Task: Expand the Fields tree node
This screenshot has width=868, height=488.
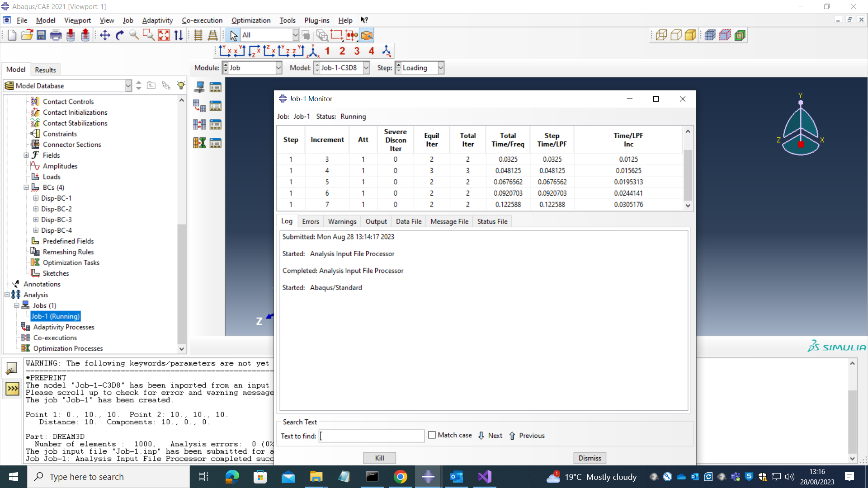Action: click(x=26, y=155)
